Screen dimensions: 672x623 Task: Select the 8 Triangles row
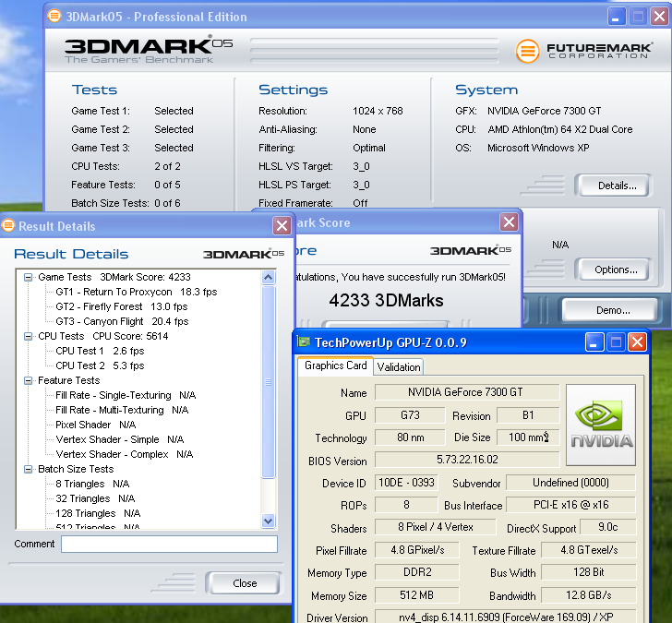[92, 484]
